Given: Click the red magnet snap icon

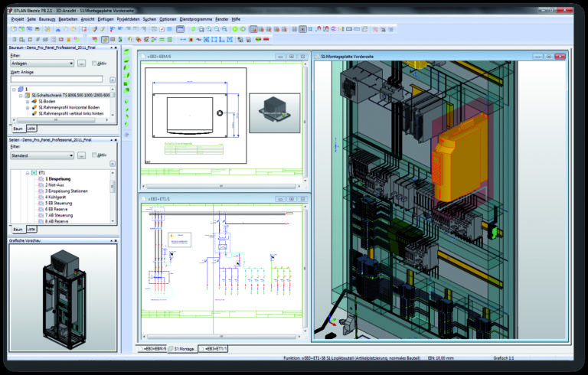Looking at the screenshot, I should (318, 29).
